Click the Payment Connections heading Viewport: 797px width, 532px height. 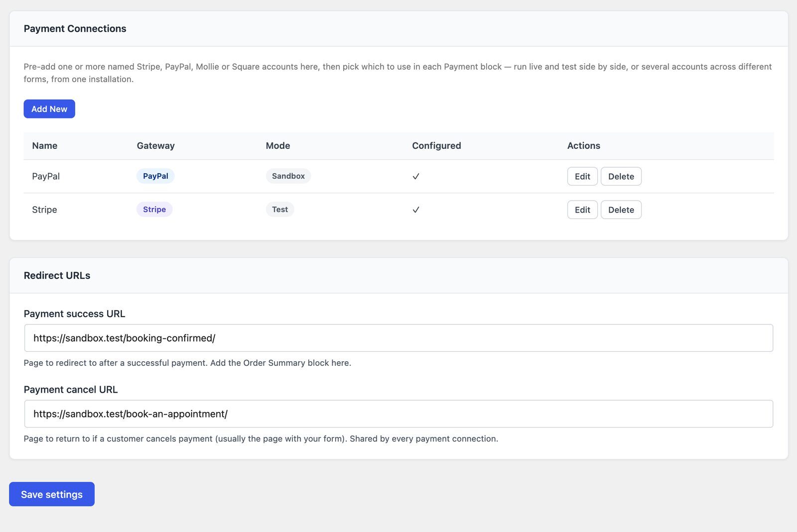[x=75, y=29]
